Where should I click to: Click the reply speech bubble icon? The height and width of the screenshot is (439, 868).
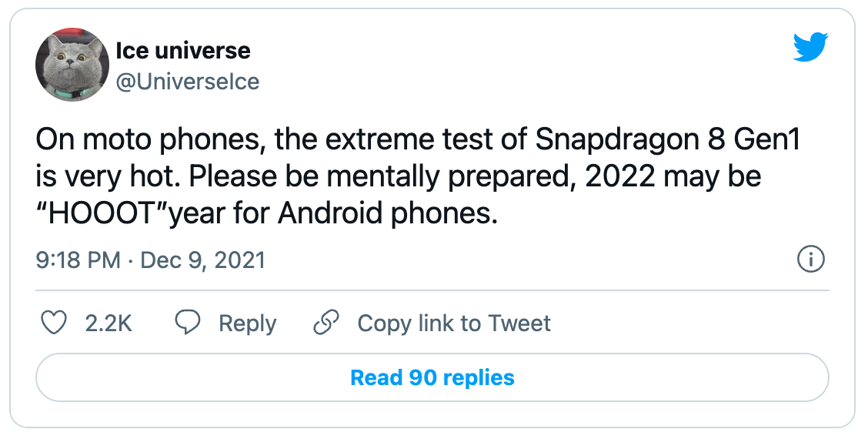point(189,323)
